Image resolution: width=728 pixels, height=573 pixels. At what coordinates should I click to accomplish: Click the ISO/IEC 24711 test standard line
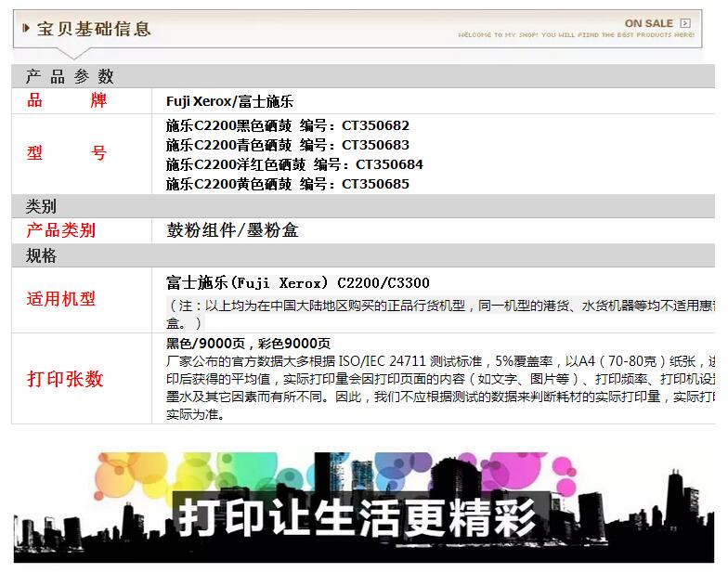(x=440, y=361)
